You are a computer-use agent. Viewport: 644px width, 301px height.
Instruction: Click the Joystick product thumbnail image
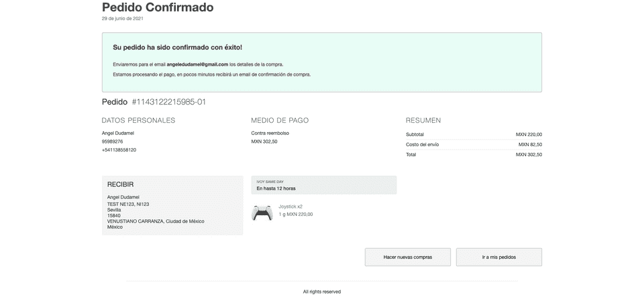tap(262, 213)
